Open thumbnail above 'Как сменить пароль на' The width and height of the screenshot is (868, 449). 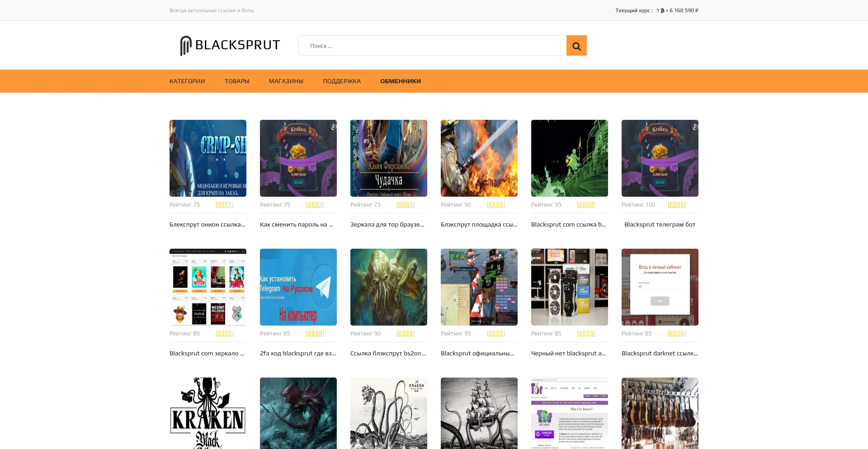tap(298, 158)
